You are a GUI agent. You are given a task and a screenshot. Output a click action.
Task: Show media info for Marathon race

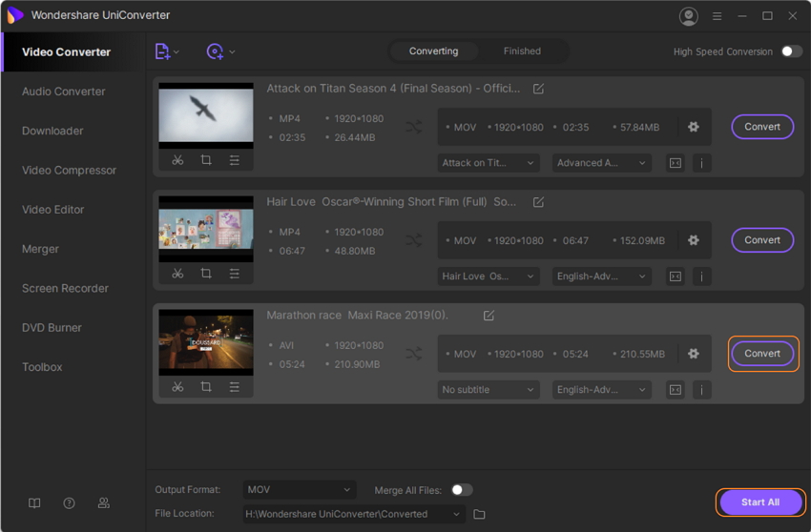pyautogui.click(x=702, y=390)
